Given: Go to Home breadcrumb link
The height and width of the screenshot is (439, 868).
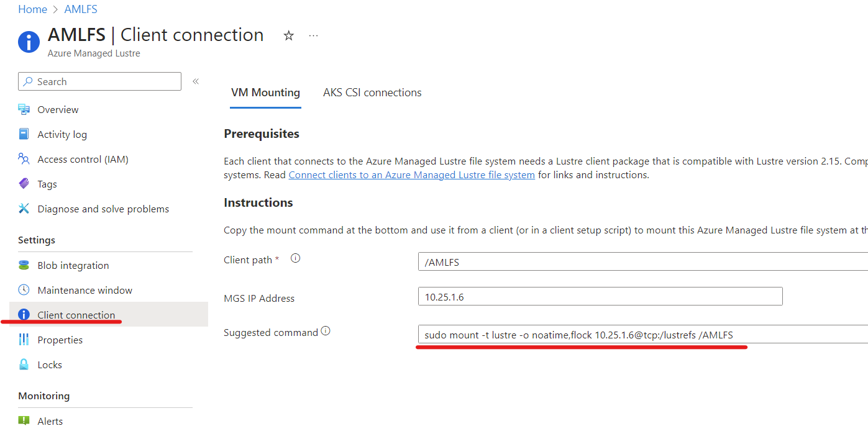Looking at the screenshot, I should click(x=32, y=9).
